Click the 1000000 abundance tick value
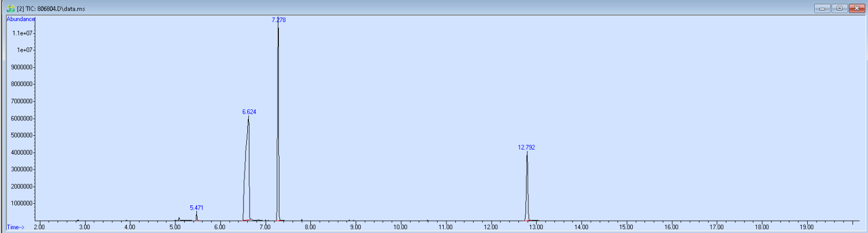The width and height of the screenshot is (868, 233). (22, 204)
